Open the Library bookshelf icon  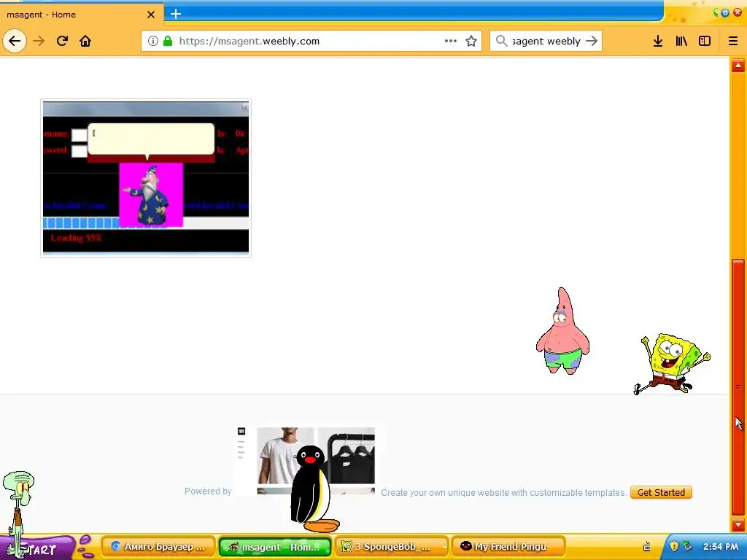point(681,41)
